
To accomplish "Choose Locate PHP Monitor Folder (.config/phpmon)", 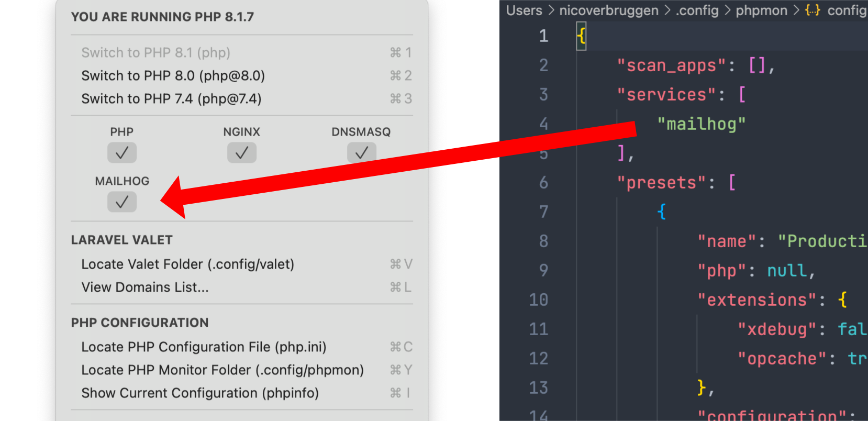I will pos(242,370).
